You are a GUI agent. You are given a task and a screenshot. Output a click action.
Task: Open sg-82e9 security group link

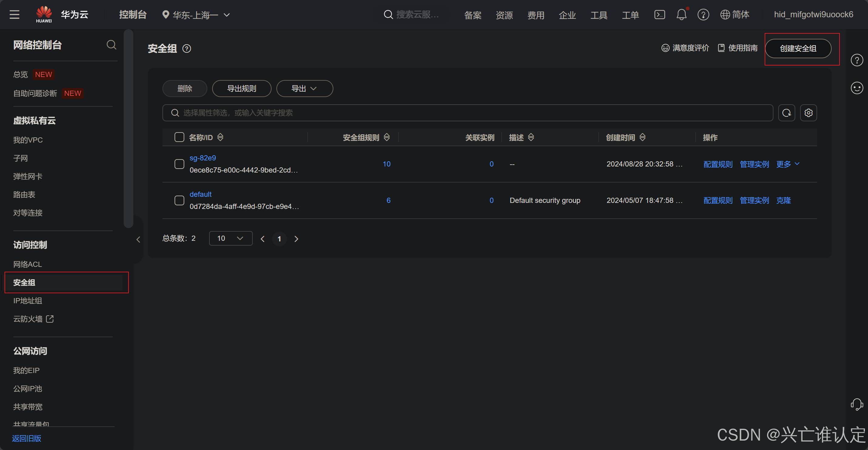tap(202, 158)
